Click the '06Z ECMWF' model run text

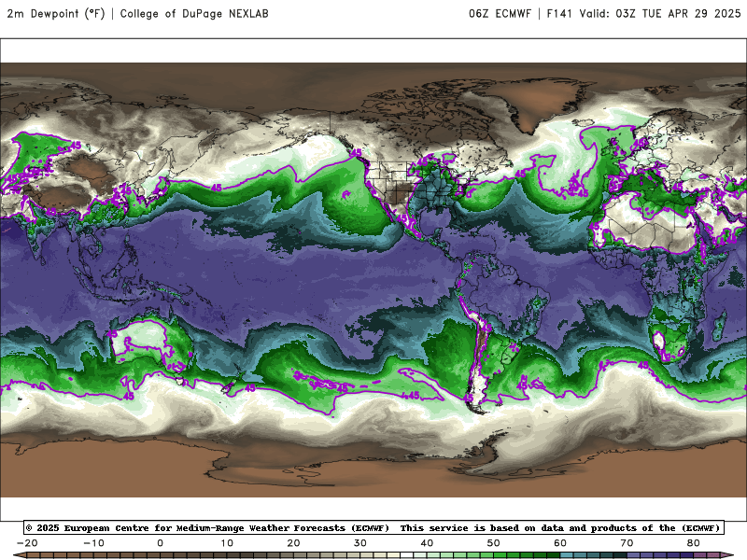coord(500,13)
